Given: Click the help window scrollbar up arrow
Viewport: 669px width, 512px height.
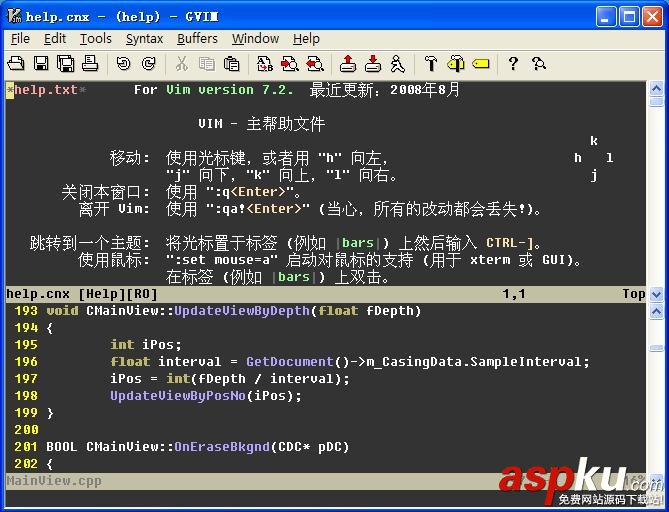Looking at the screenshot, I should click(x=656, y=89).
